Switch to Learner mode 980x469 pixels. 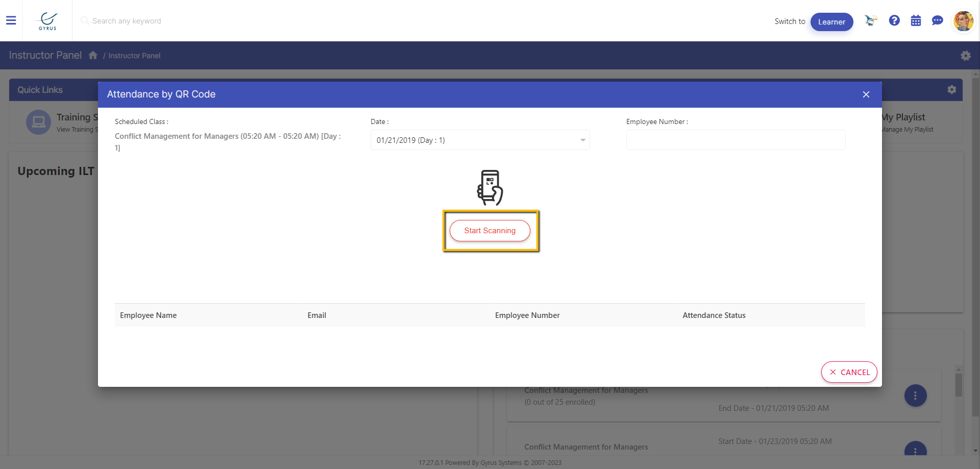point(831,22)
